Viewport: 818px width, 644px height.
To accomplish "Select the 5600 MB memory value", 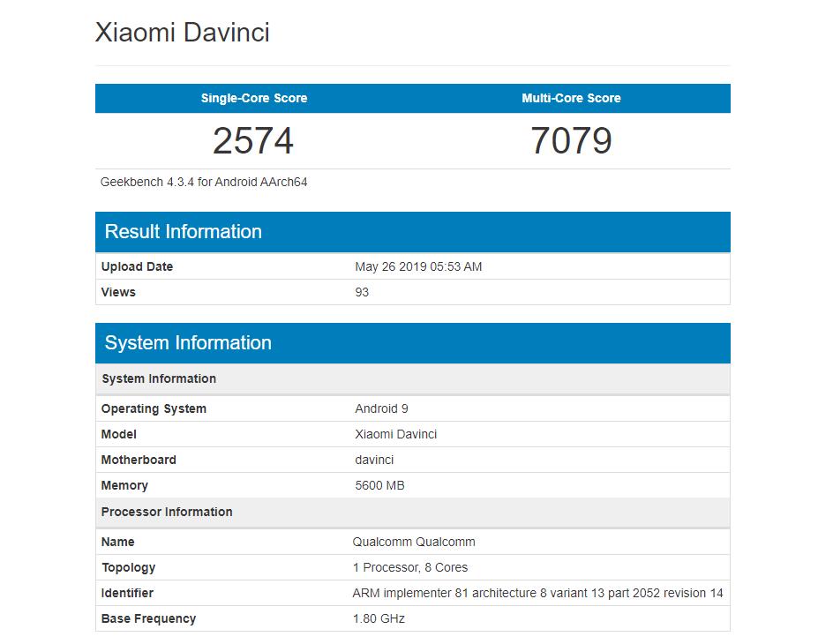I will tap(379, 485).
